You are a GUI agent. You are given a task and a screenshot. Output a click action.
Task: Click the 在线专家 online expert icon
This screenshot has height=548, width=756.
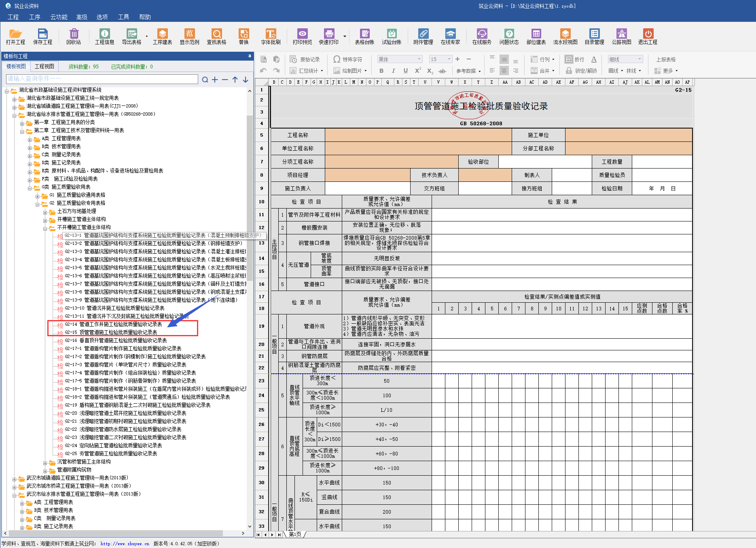(x=450, y=36)
